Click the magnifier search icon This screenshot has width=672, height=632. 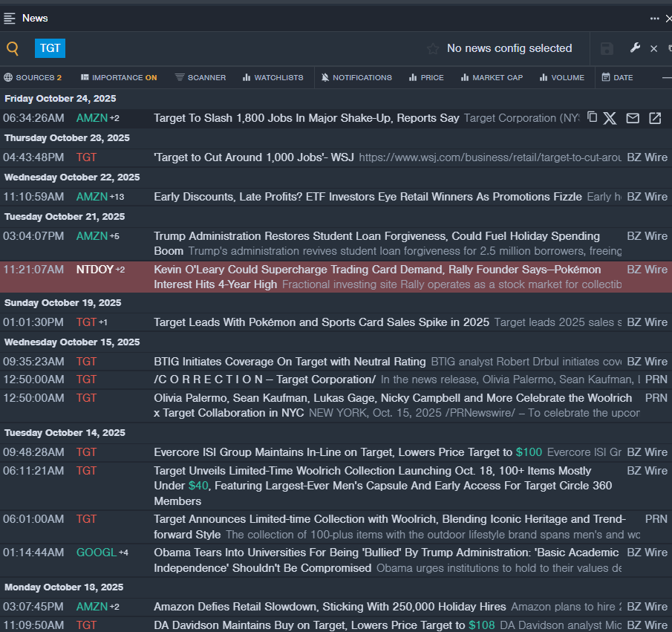(13, 49)
